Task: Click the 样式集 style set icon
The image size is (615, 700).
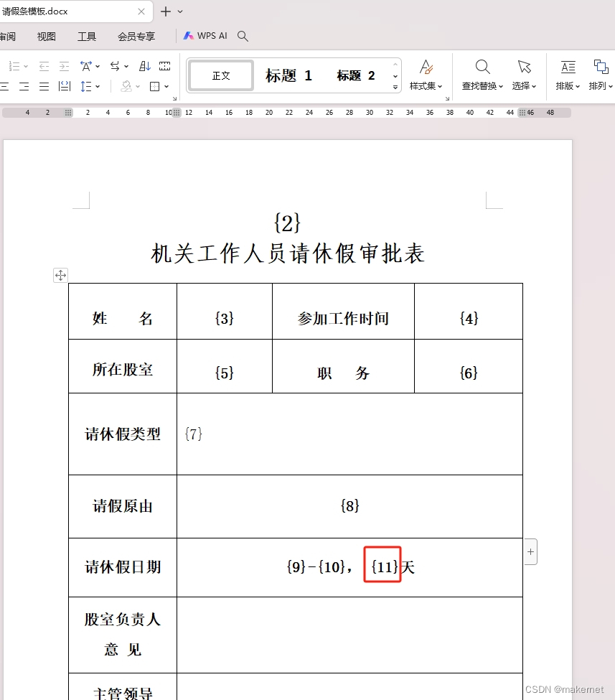Action: coord(426,67)
